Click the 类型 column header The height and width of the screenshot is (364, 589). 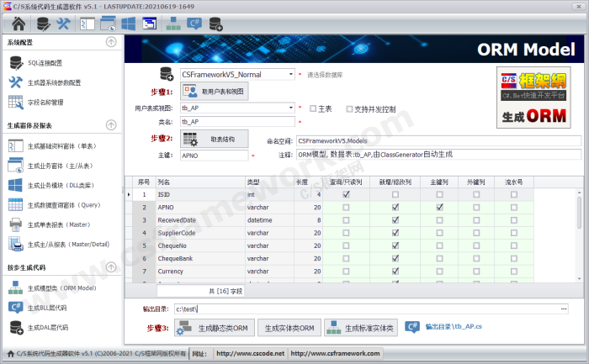(270, 182)
